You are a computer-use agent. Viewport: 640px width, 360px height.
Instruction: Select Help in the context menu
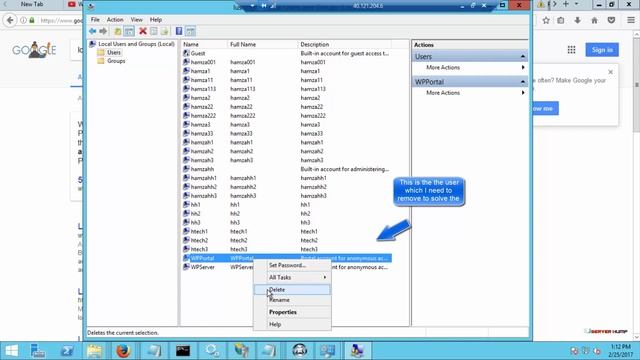292,324
